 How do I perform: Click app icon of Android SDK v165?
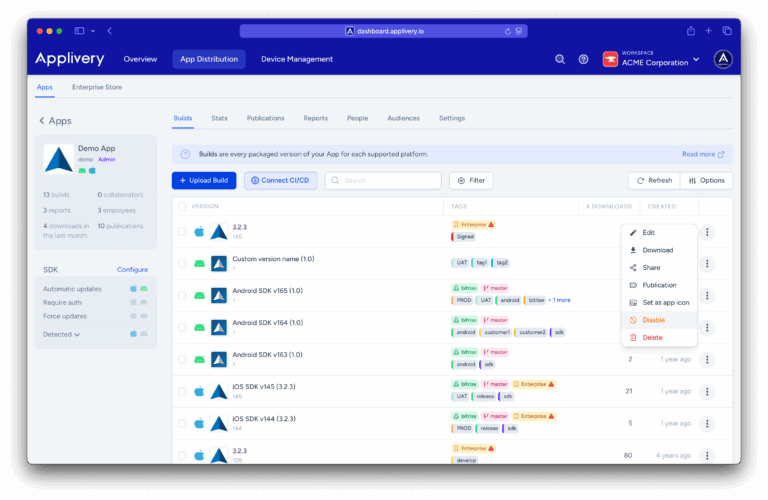218,296
